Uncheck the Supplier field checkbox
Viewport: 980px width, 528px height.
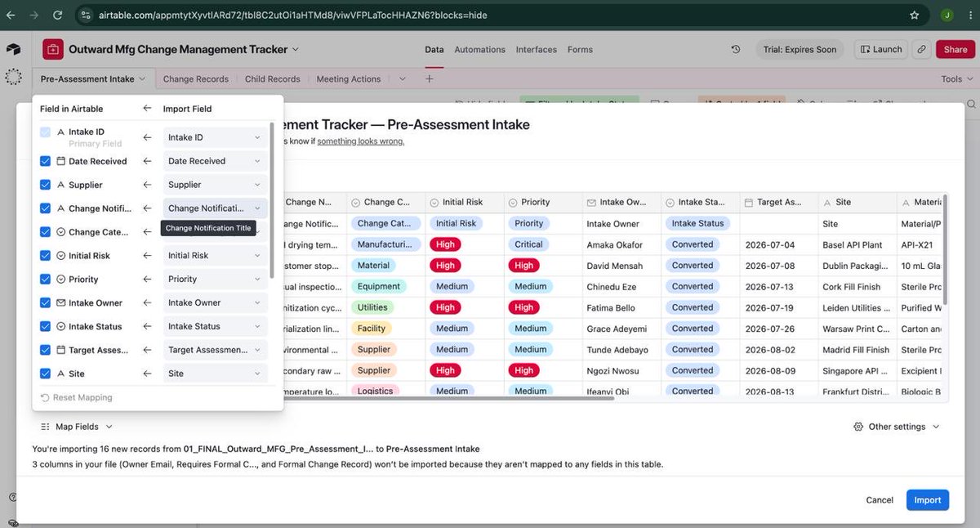click(x=45, y=185)
